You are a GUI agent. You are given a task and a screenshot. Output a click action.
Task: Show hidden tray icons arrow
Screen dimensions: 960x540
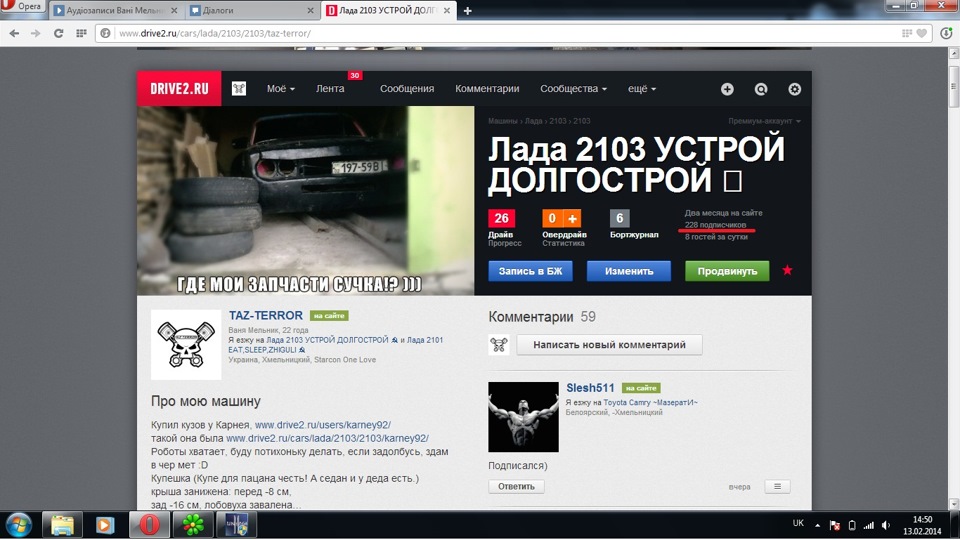(817, 525)
